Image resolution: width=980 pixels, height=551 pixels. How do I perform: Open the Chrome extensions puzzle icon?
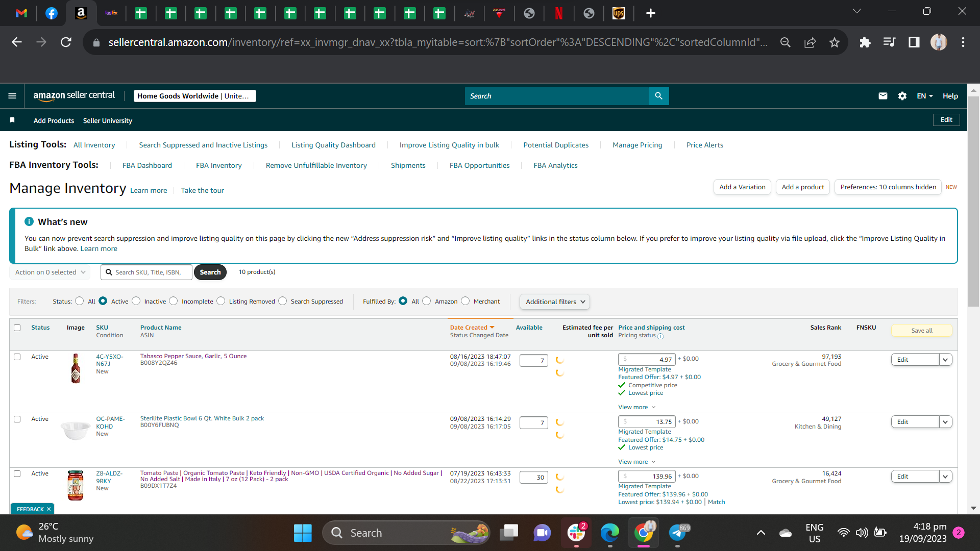coord(865,42)
